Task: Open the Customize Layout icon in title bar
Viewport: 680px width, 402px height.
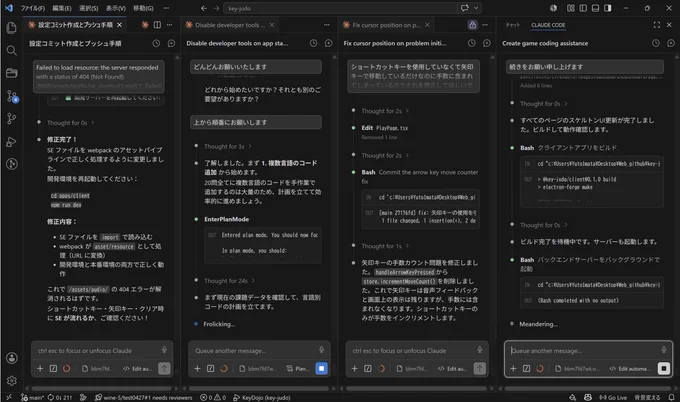Action: pyautogui.click(x=571, y=8)
